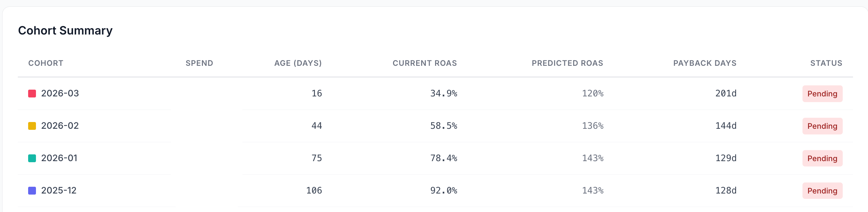The height and width of the screenshot is (212, 868).
Task: Sort by Payback Days column header
Action: click(x=705, y=63)
